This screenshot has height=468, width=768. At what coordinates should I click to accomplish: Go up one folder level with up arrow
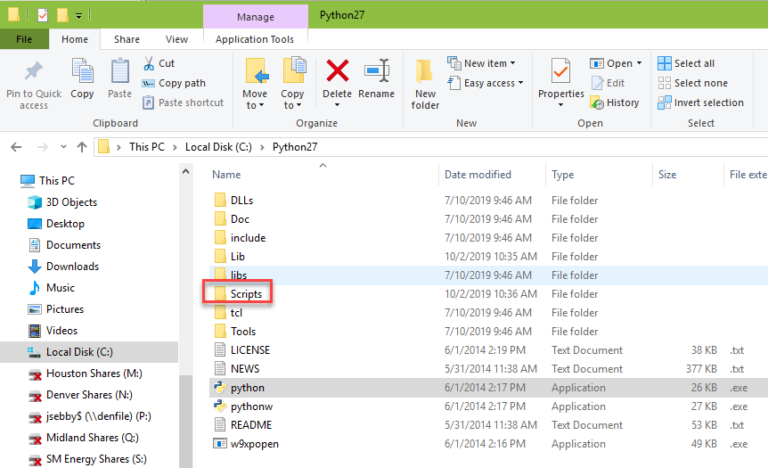tap(82, 147)
